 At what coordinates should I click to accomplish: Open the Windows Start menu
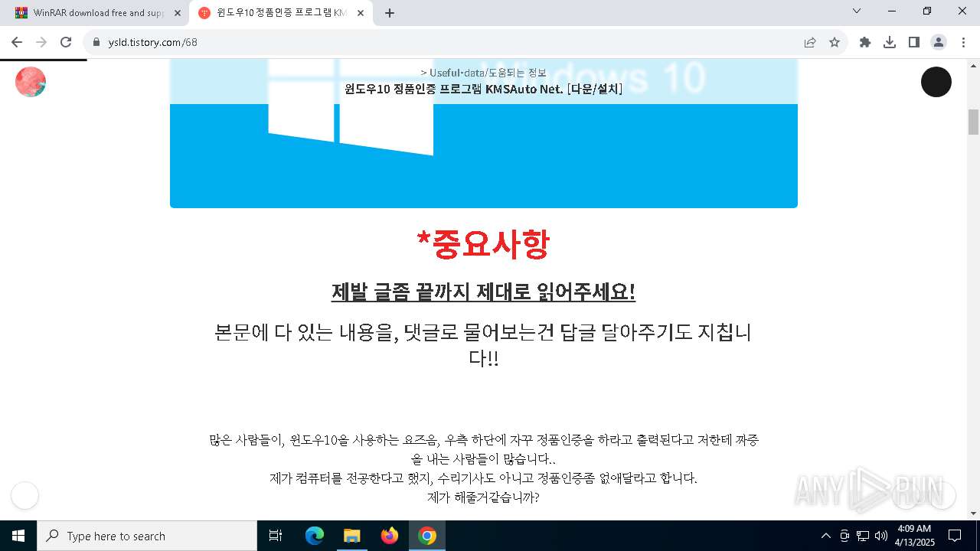pyautogui.click(x=18, y=536)
